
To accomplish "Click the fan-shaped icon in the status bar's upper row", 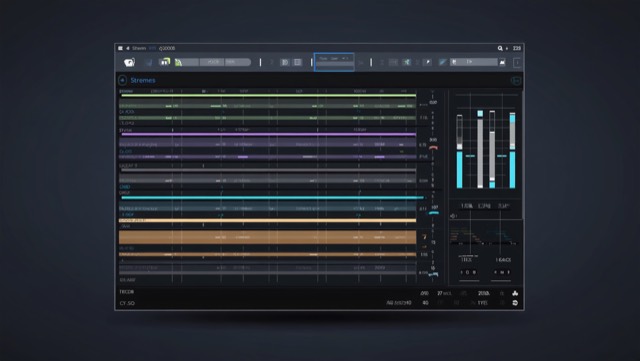I will (515, 293).
